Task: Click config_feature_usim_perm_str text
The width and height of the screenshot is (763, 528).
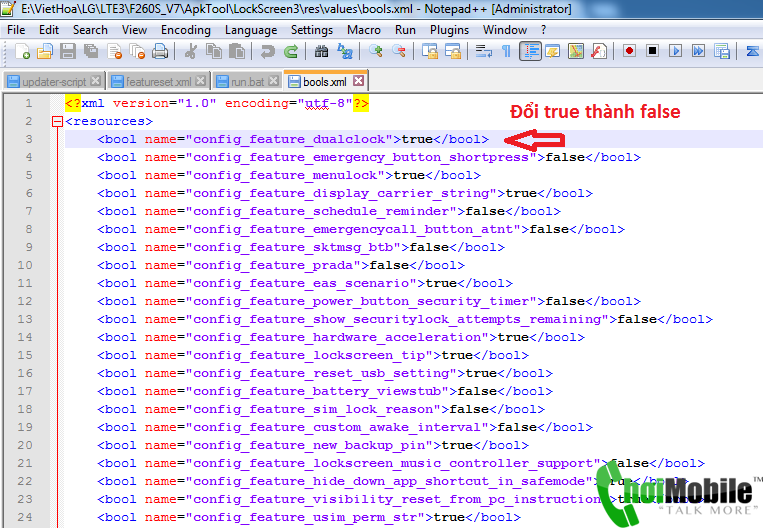Action: (305, 517)
